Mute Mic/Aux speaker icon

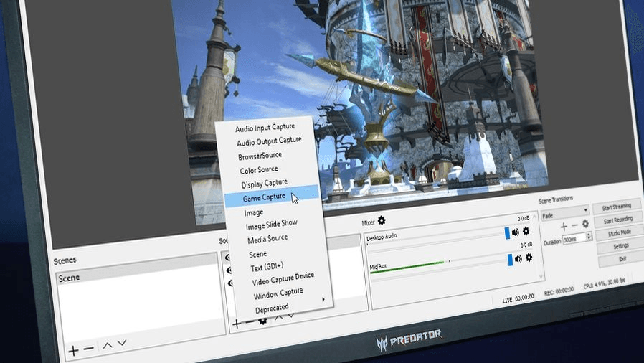pos(518,258)
